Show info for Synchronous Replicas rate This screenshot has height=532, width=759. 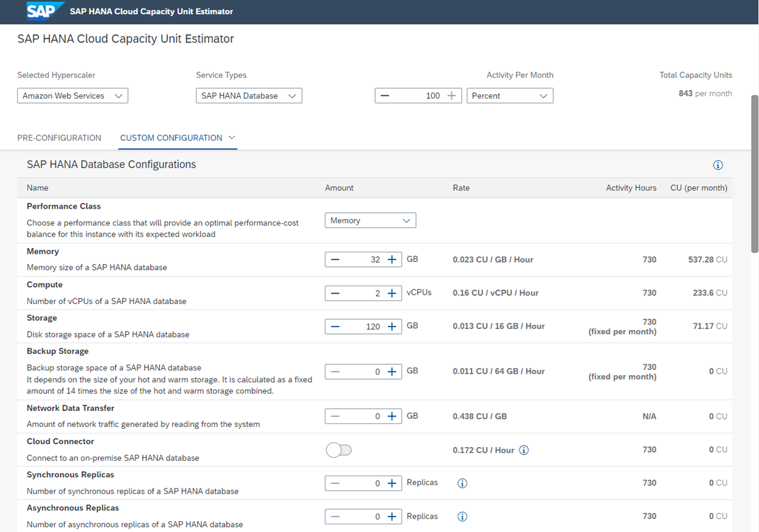pyautogui.click(x=462, y=483)
